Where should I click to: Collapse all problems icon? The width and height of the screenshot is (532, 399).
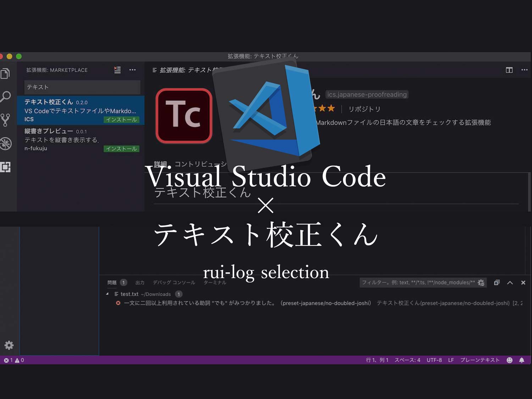[497, 282]
